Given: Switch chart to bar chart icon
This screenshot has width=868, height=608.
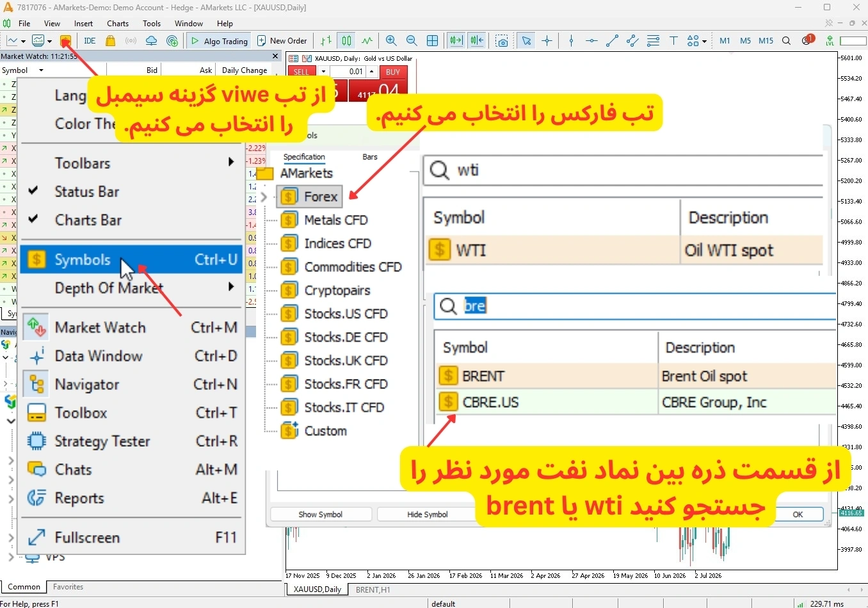Looking at the screenshot, I should click(x=326, y=40).
